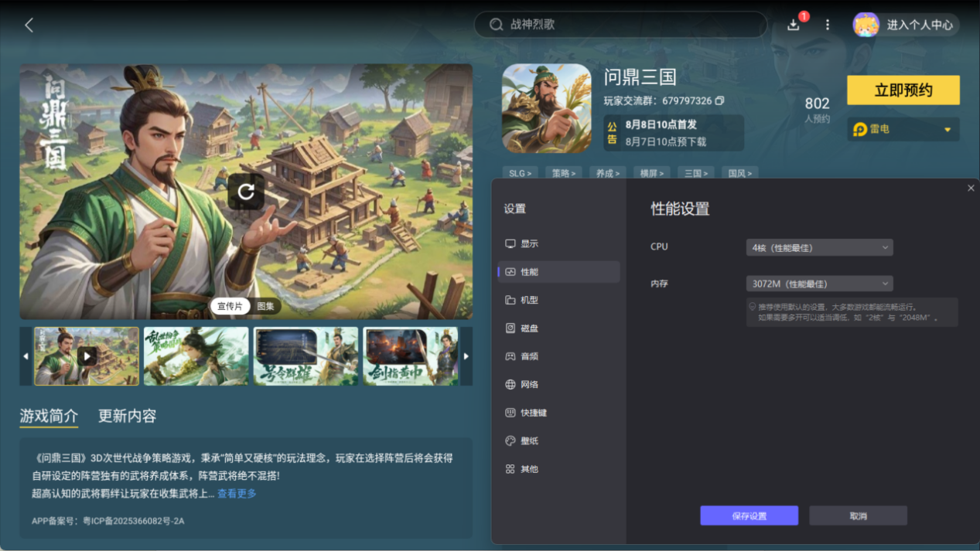Open the 壁纸 settings section
The image size is (980, 551).
tap(559, 440)
